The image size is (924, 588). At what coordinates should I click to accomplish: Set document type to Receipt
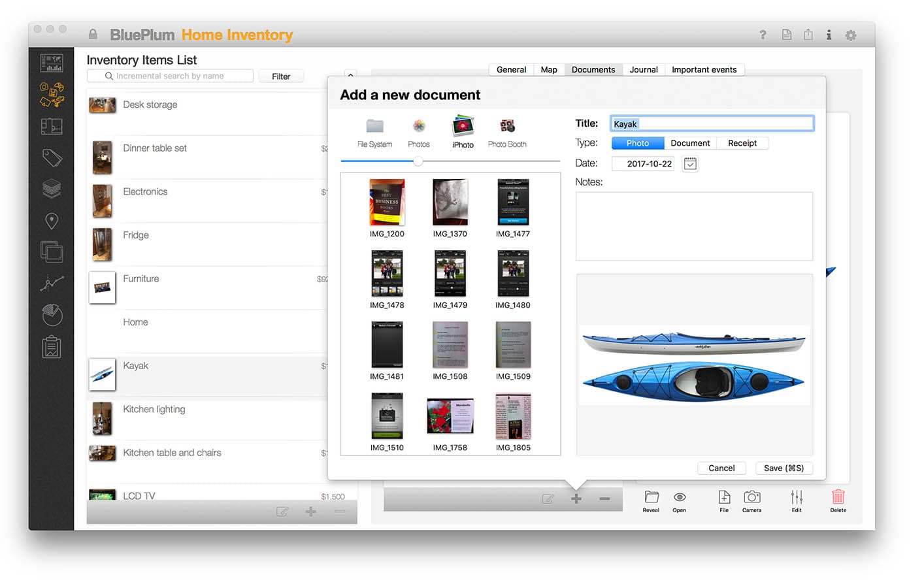point(742,142)
